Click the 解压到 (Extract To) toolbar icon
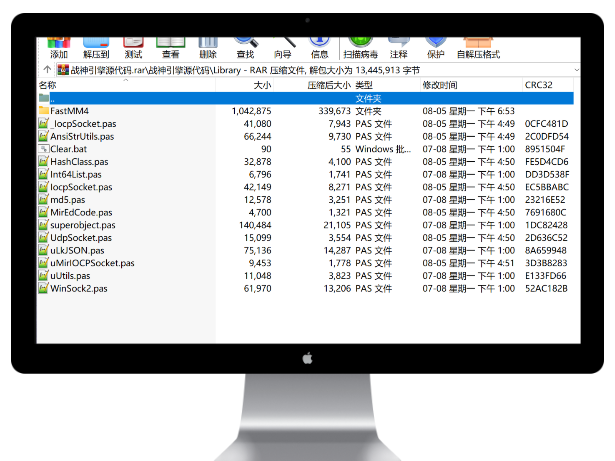This screenshot has height=461, width=615. tap(96, 49)
